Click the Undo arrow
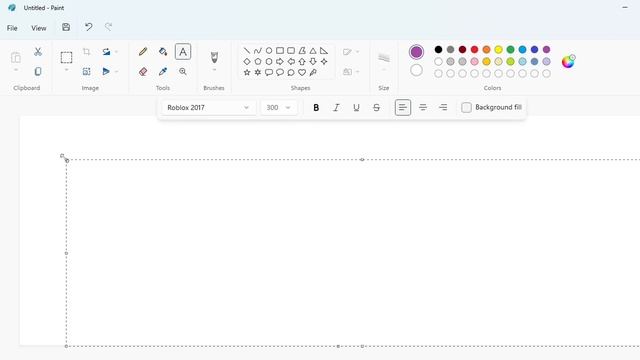640x360 pixels. 88,27
